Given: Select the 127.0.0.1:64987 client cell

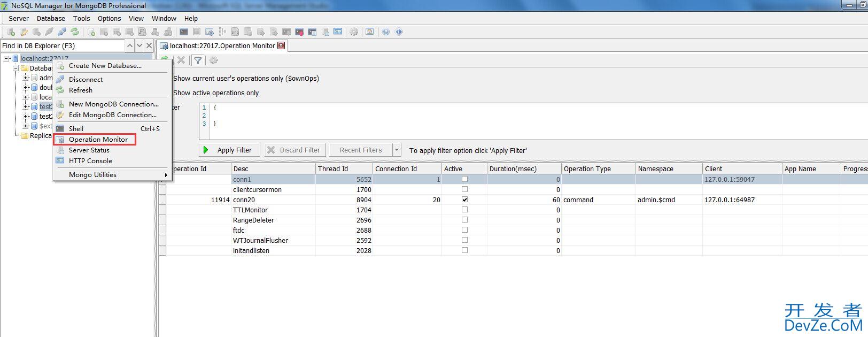Looking at the screenshot, I should tap(742, 200).
